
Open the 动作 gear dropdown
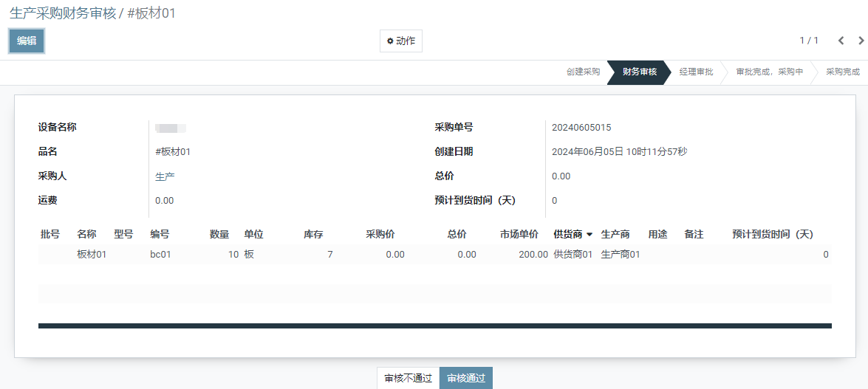400,41
